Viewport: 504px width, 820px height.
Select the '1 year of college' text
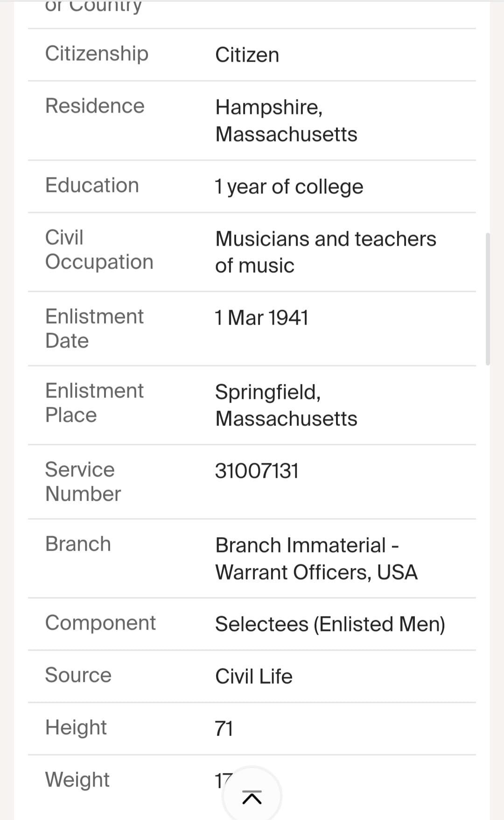coord(288,187)
